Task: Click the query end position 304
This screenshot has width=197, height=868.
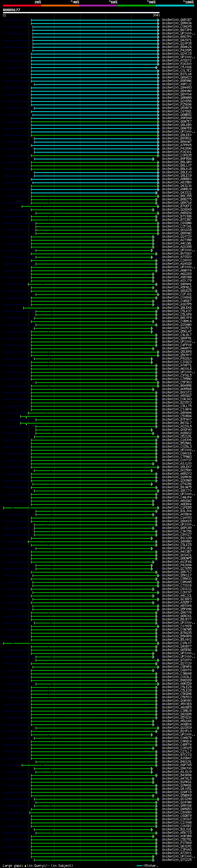Action: click(x=155, y=15)
